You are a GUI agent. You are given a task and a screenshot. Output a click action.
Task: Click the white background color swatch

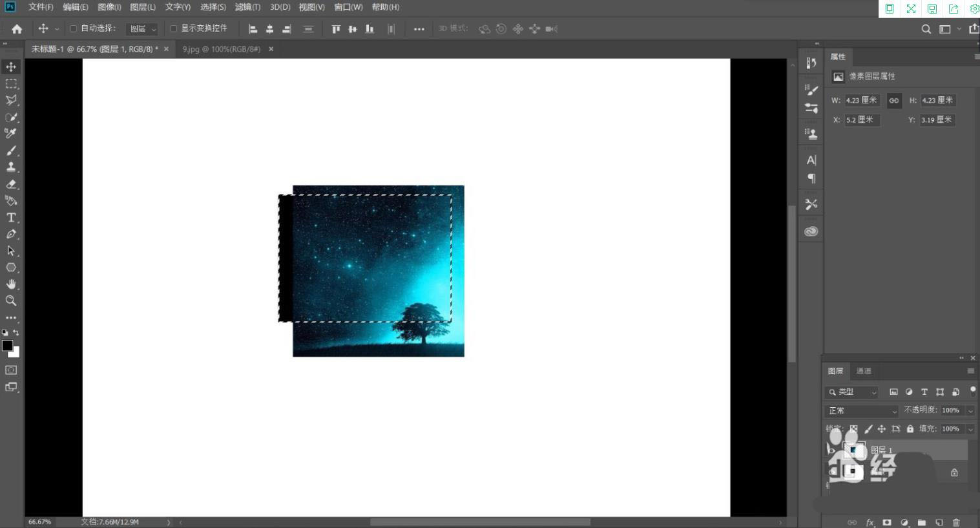16,354
